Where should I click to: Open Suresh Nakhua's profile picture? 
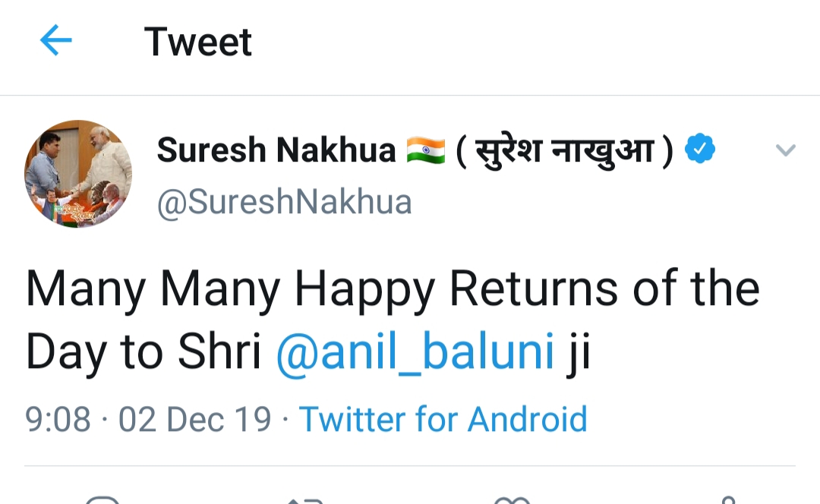click(x=78, y=174)
